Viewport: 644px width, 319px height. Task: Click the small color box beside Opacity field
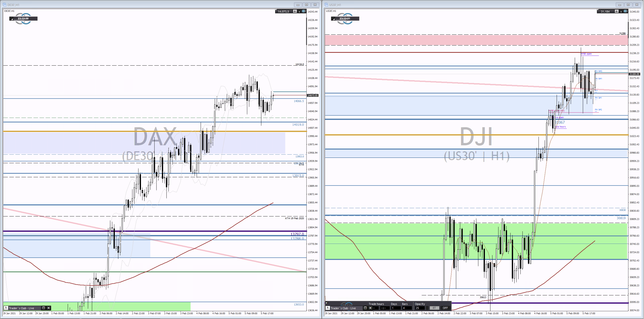427,308
